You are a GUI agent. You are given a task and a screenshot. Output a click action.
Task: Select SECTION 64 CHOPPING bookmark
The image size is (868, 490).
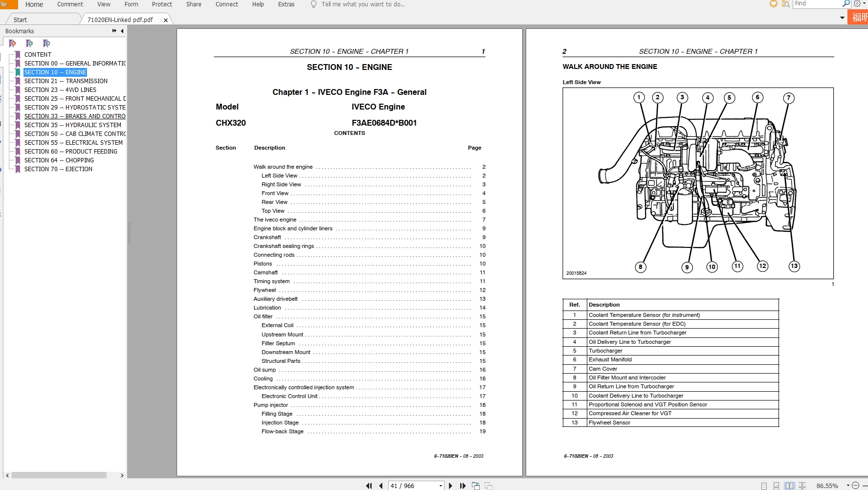pyautogui.click(x=59, y=160)
